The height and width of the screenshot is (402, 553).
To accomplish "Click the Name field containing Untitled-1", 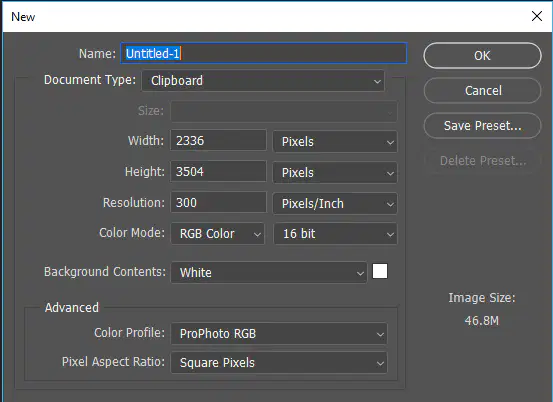I will point(264,53).
